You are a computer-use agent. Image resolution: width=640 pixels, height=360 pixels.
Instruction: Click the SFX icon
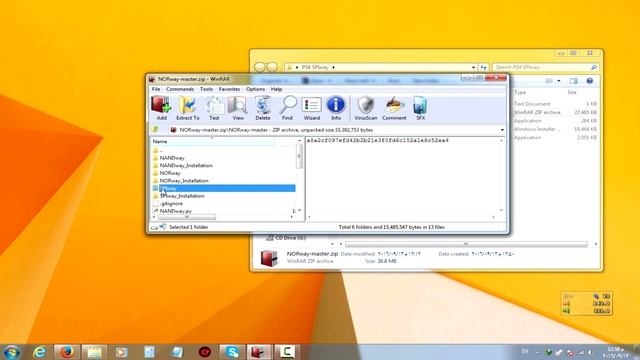tap(420, 108)
